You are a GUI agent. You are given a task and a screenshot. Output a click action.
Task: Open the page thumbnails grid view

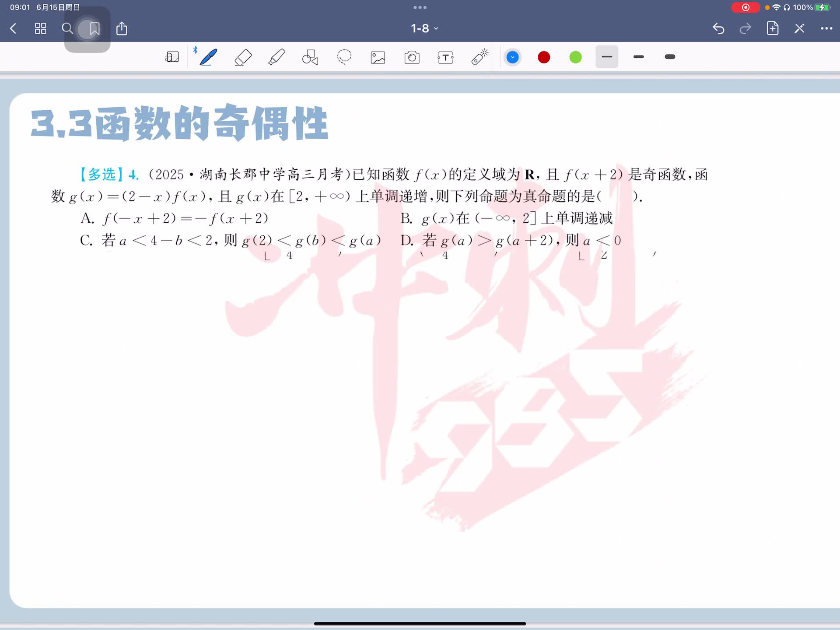(41, 29)
